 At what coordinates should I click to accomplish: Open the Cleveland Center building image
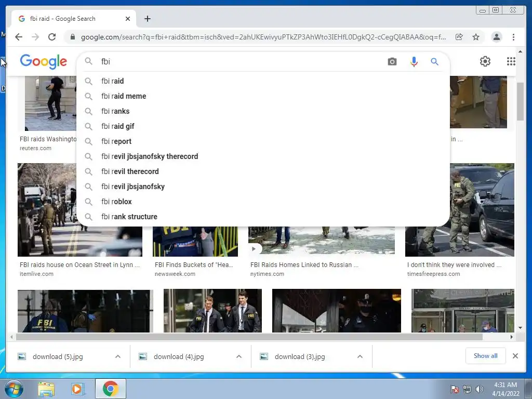(x=463, y=311)
